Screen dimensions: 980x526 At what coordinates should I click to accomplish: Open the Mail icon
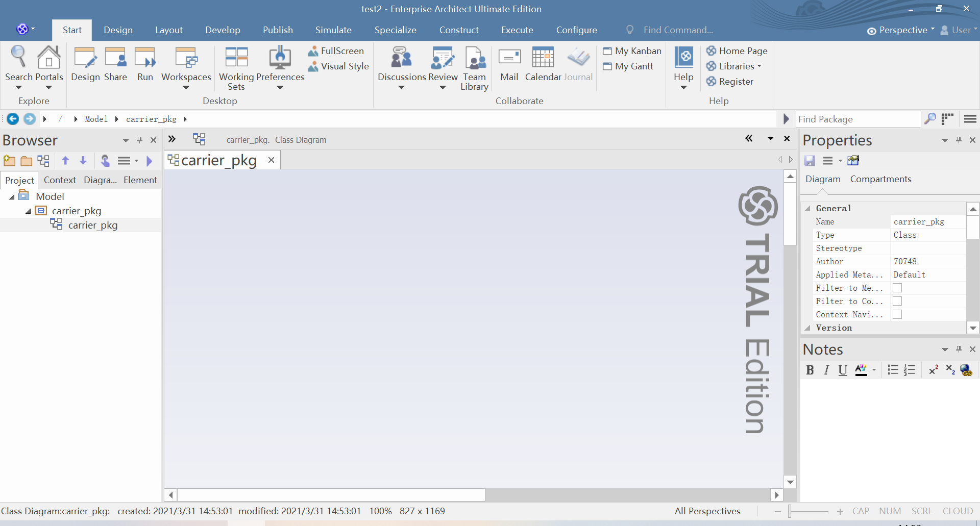509,64
